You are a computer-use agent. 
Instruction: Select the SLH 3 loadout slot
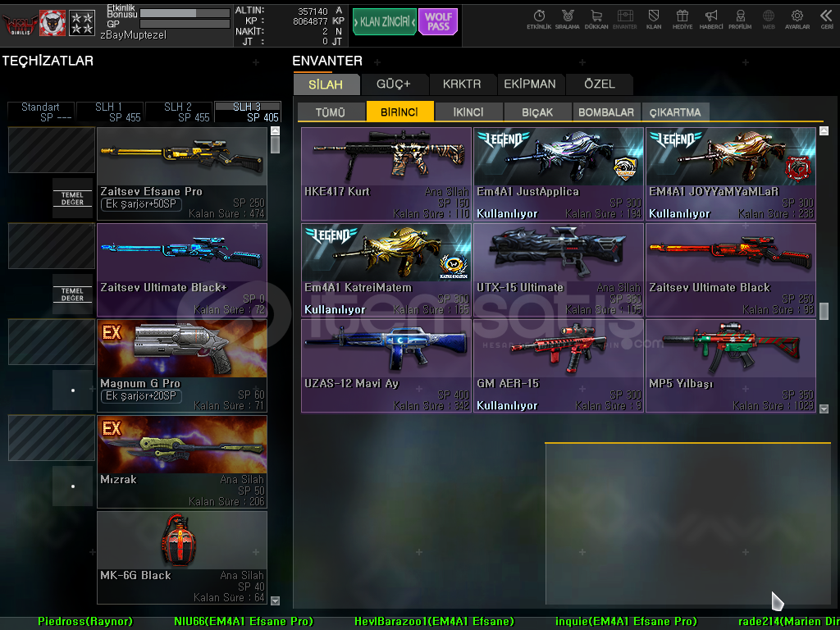click(x=248, y=112)
